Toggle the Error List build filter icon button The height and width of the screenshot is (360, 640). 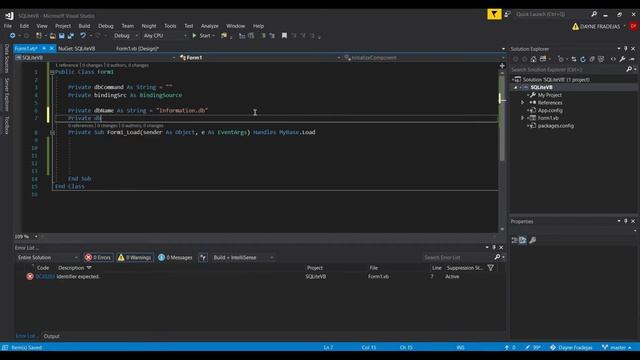[203, 258]
